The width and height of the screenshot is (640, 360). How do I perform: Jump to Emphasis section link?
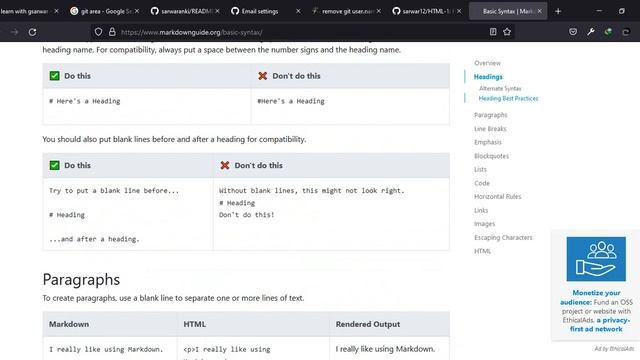tap(488, 142)
